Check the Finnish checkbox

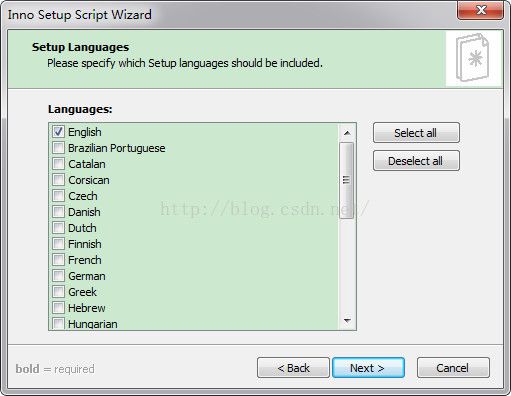pos(58,244)
